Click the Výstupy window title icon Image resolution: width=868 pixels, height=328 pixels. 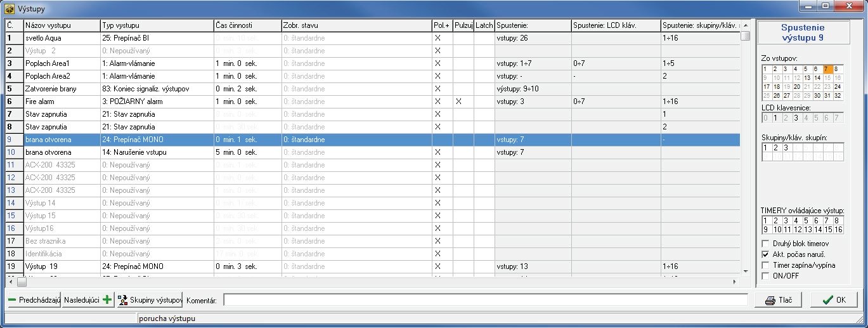point(9,7)
